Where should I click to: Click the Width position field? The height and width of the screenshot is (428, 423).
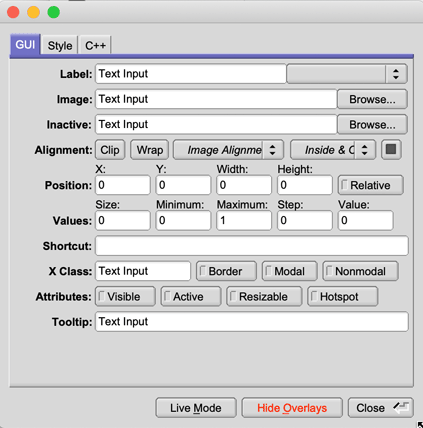244,185
